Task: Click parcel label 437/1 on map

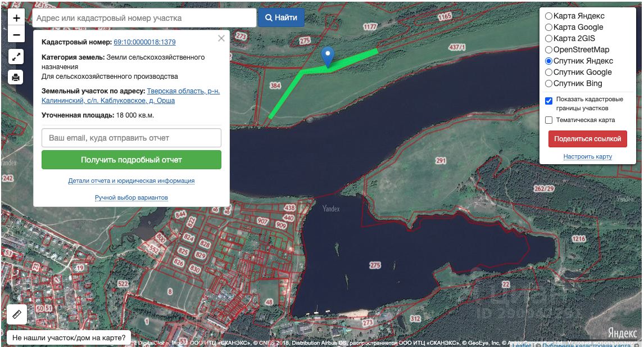Action: (x=457, y=47)
